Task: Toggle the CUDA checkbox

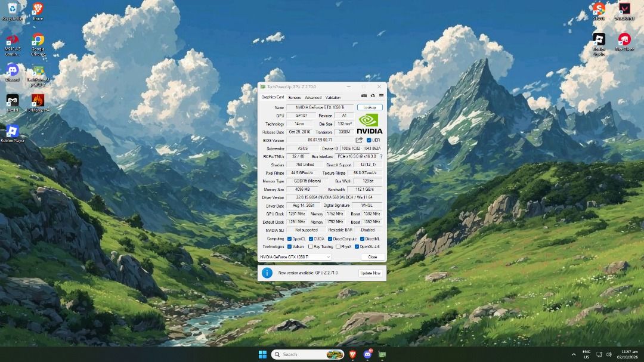Action: (311, 239)
